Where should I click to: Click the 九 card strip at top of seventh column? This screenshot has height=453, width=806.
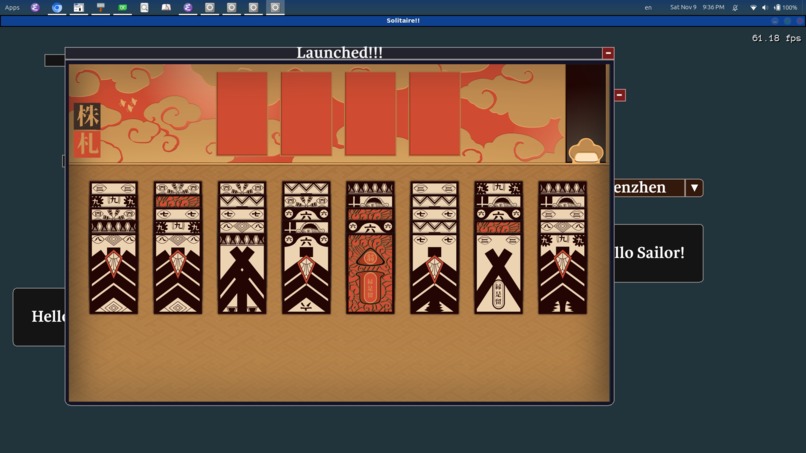tap(498, 188)
